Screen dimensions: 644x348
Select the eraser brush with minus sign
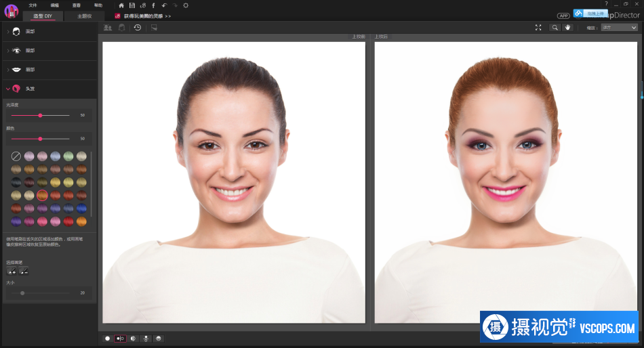coord(24,271)
